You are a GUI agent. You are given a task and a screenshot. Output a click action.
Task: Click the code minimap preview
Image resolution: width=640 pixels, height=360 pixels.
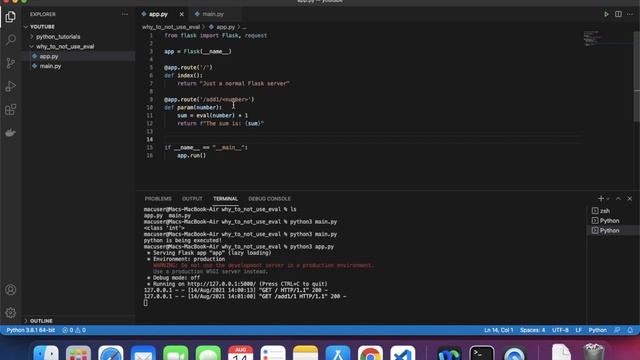[x=591, y=38]
